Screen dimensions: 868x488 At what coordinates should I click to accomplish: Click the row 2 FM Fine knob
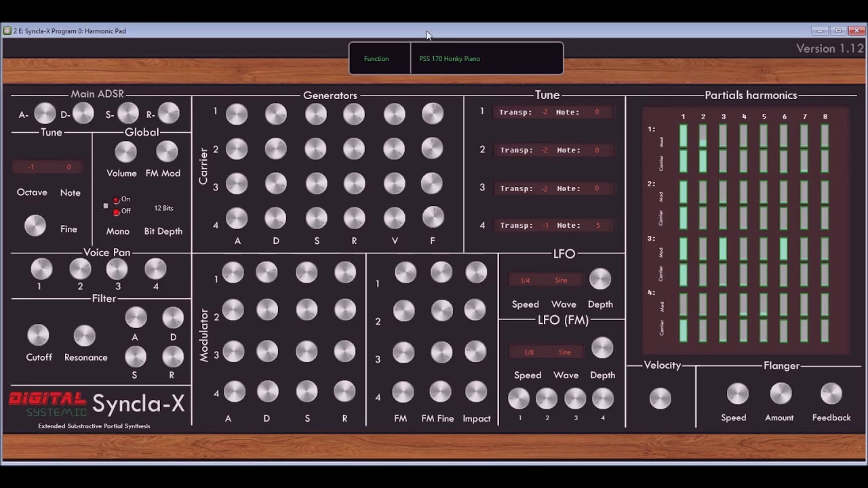coord(441,310)
